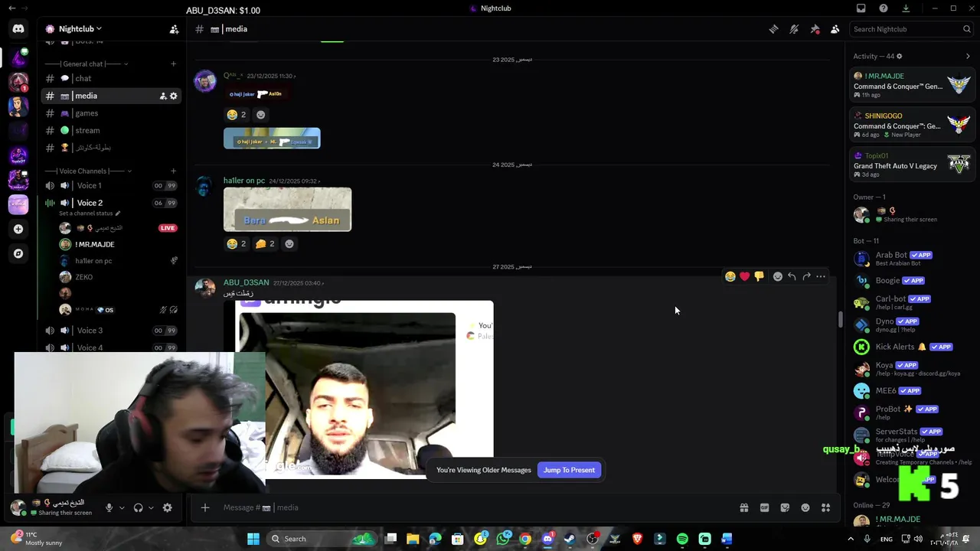Click plus attachment button in message bar
Viewport: 980px width, 551px height.
point(204,507)
